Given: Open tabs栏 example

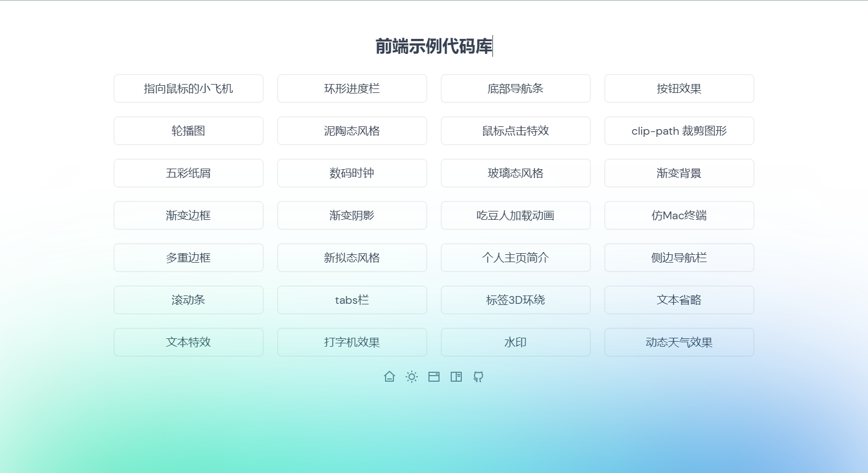Looking at the screenshot, I should tap(352, 300).
